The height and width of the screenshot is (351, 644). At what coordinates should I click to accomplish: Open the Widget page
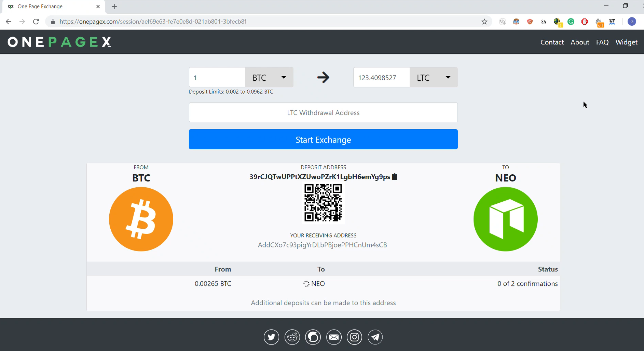click(627, 42)
